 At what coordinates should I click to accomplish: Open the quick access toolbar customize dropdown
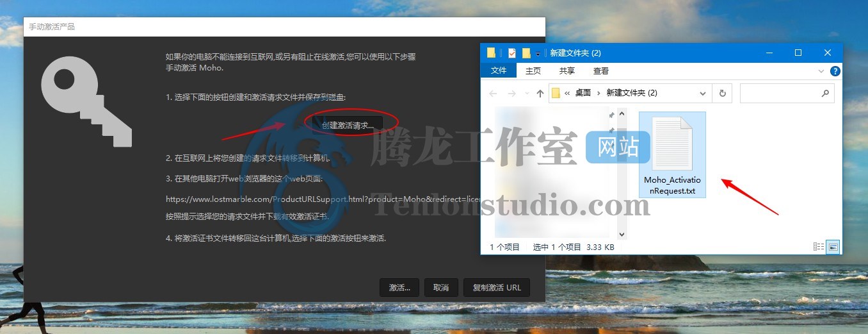[x=538, y=53]
